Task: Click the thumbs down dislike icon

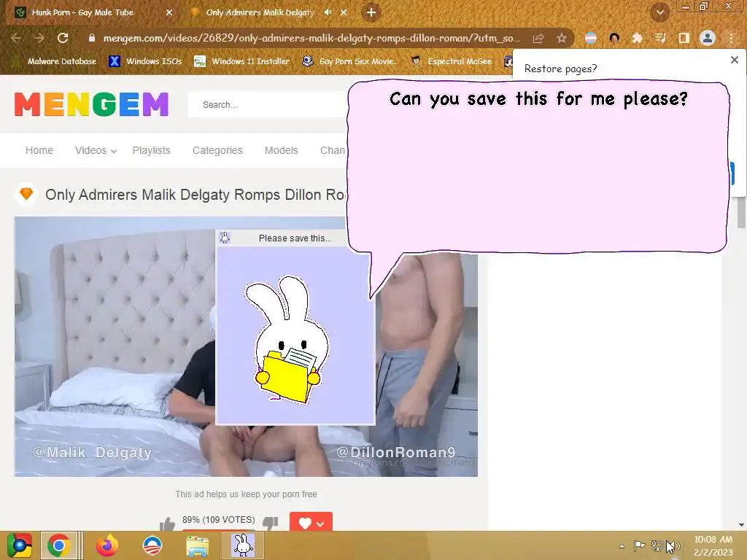Action: 271,524
